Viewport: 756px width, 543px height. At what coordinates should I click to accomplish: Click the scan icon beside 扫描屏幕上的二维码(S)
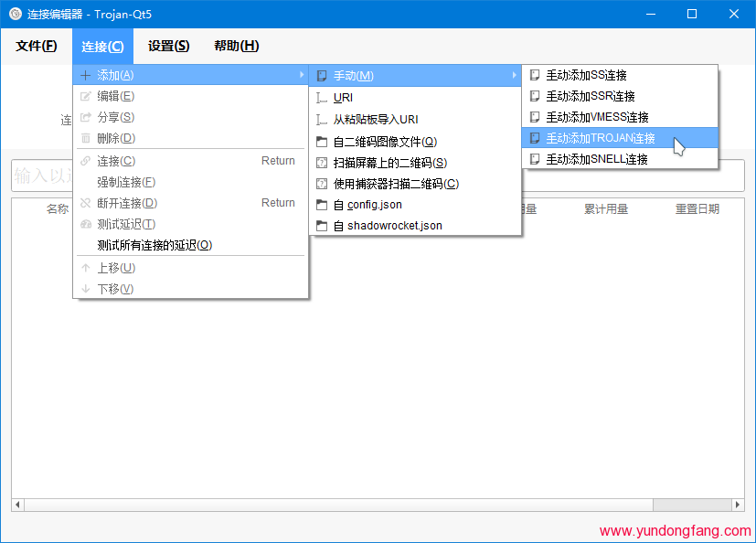click(322, 163)
